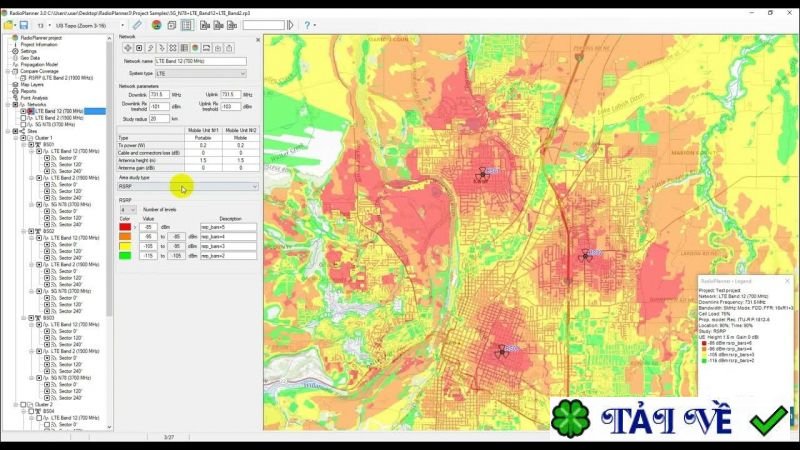800x450 pixels.
Task: Change the green RSRP level color swatch
Action: click(125, 256)
